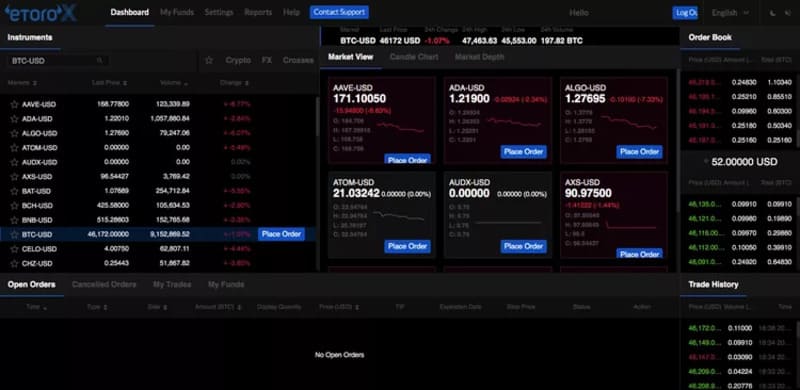The image size is (800, 390).
Task: Select the My Trades tab
Action: (172, 284)
